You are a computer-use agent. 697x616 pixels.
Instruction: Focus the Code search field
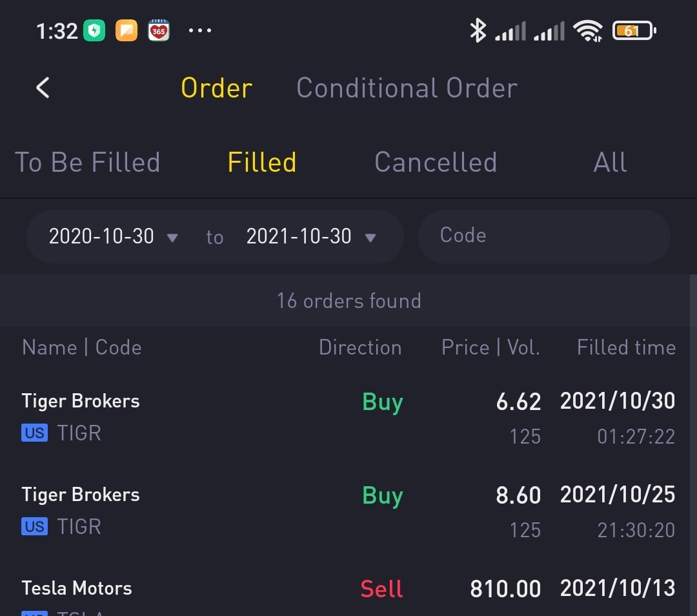pyautogui.click(x=544, y=236)
